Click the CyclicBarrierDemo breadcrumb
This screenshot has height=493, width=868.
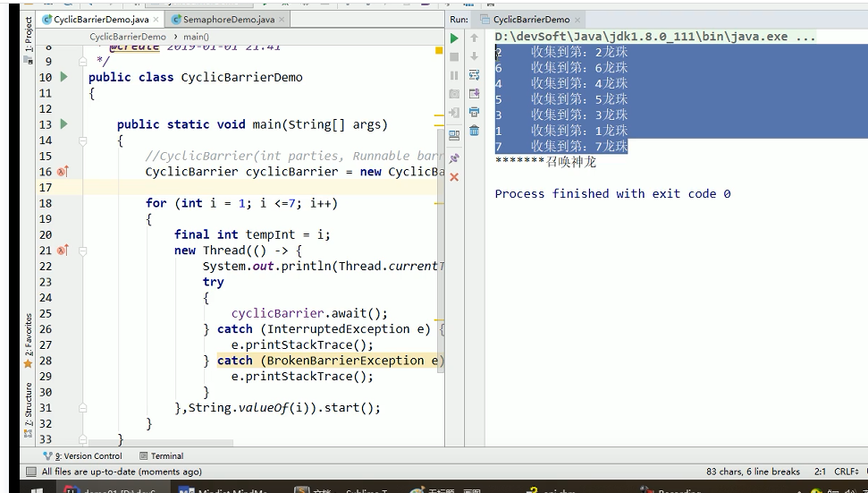(127, 37)
